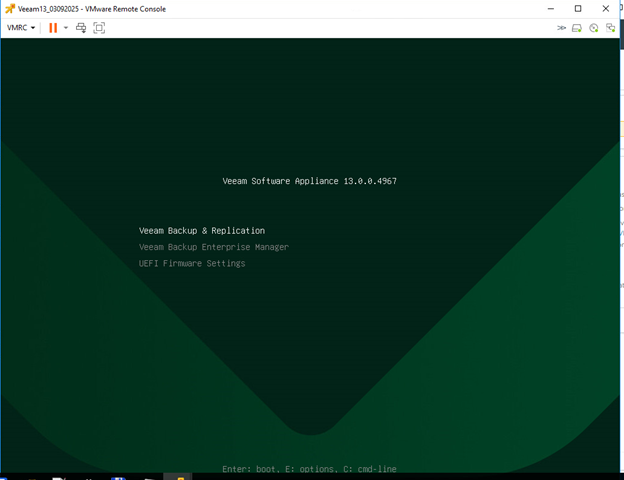Click the highlighted VMRC taskbar icon
This screenshot has width=624, height=480.
(178, 477)
